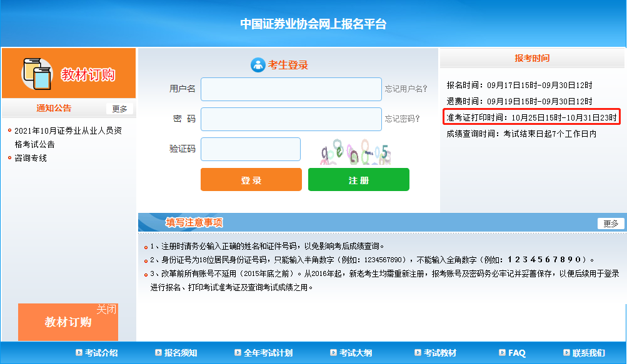Click the orange 登录 button
627x364 pixels.
251,179
